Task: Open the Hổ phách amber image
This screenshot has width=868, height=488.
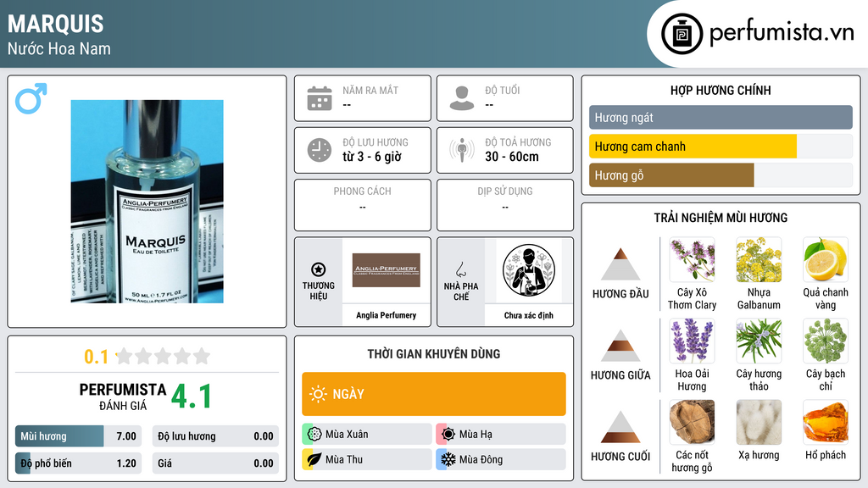Action: (826, 423)
